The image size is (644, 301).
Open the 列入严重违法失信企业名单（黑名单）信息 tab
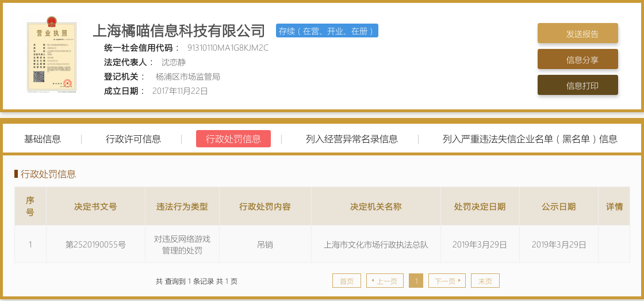(x=530, y=139)
